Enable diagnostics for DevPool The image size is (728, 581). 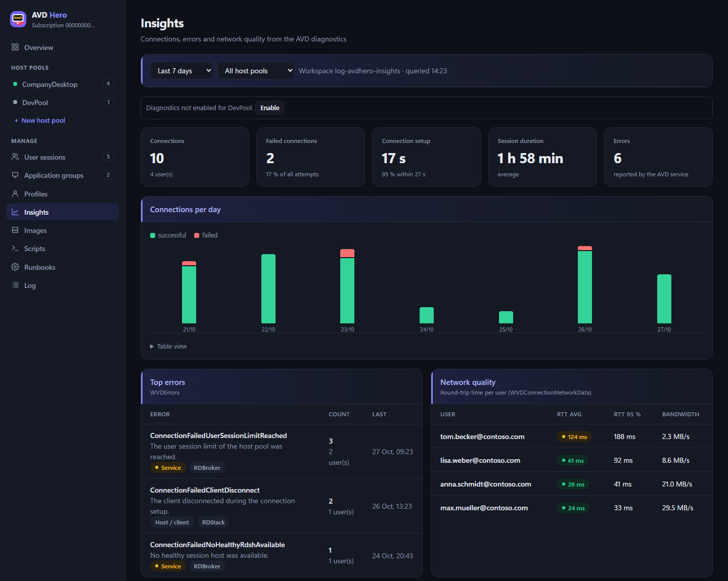(x=269, y=108)
